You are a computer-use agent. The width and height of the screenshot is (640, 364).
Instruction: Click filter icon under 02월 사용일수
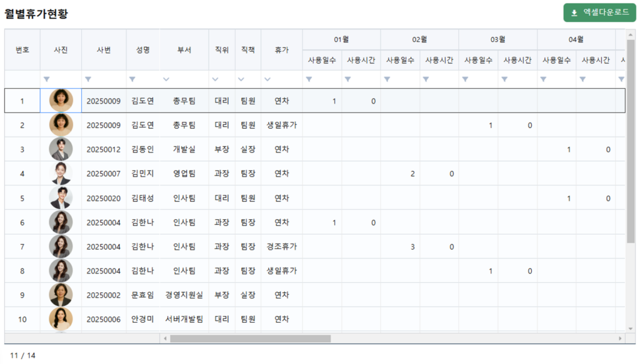click(x=387, y=79)
